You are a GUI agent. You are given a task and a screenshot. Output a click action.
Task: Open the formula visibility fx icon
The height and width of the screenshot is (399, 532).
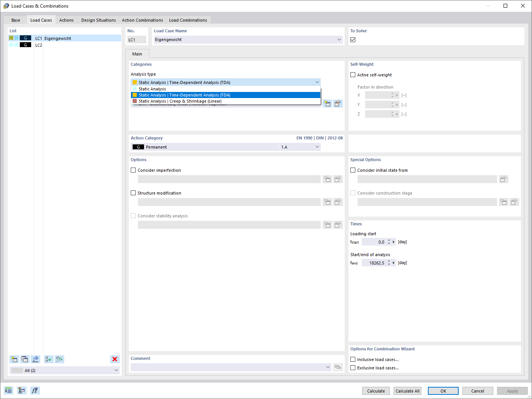tap(35, 390)
